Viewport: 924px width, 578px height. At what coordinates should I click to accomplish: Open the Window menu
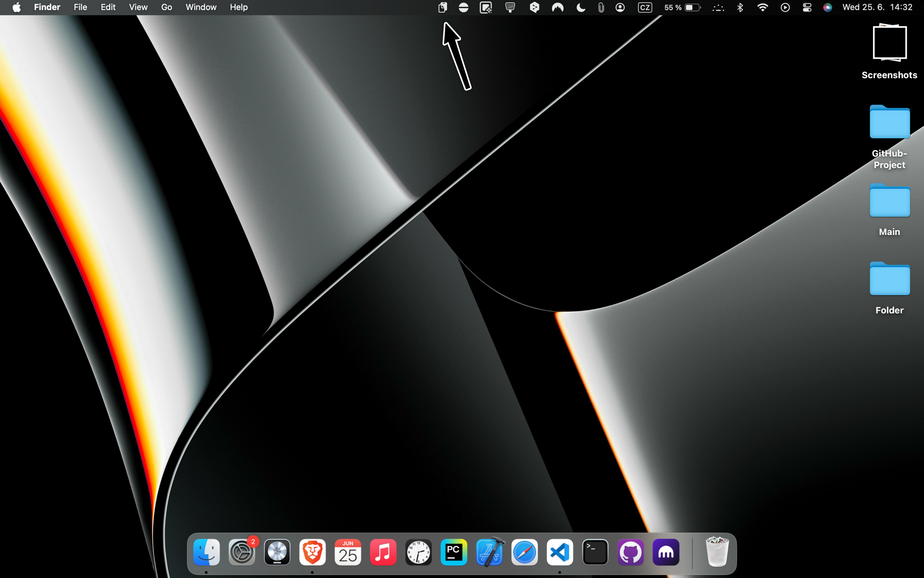201,7
